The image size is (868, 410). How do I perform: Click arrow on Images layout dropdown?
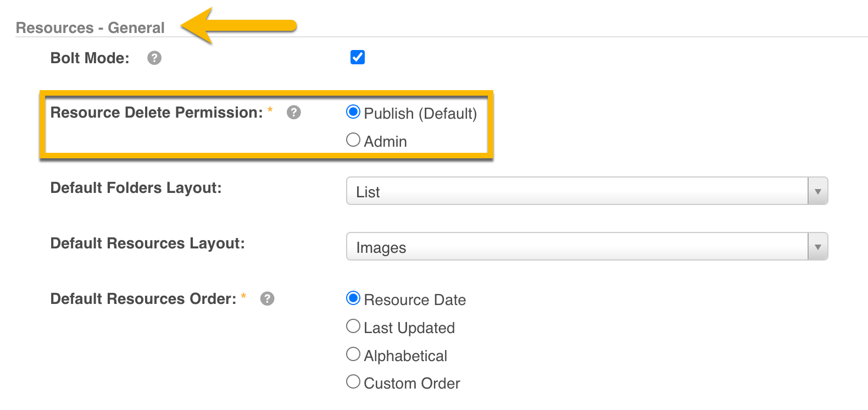(x=817, y=247)
